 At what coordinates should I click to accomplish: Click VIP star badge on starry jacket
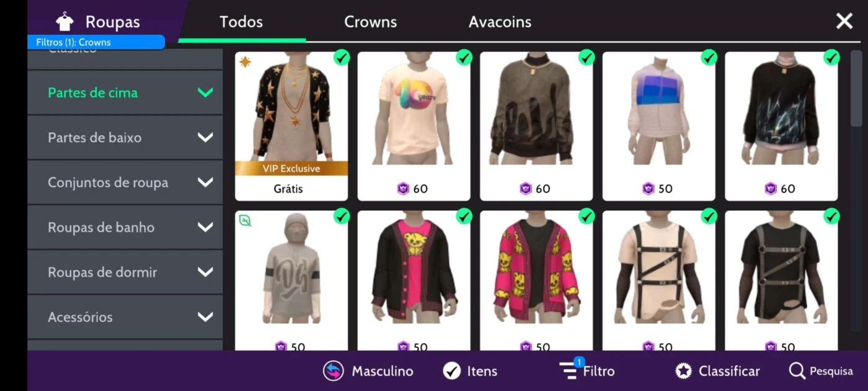click(x=245, y=62)
